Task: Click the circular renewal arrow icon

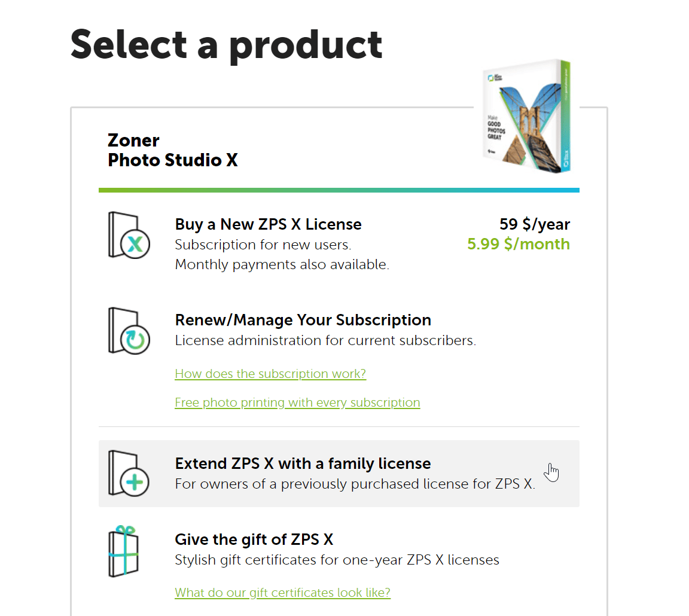Action: pyautogui.click(x=129, y=330)
